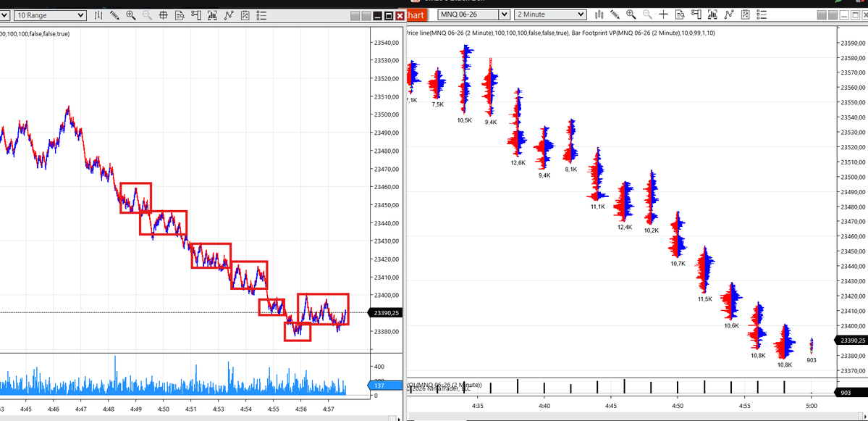Click the 10,5K volume label
Image resolution: width=868 pixels, height=421 pixels.
(465, 120)
